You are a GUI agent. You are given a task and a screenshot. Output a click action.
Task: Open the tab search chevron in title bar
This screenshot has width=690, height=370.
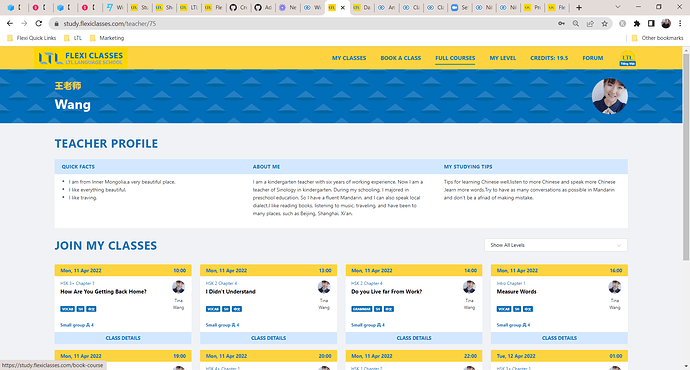[618, 7]
